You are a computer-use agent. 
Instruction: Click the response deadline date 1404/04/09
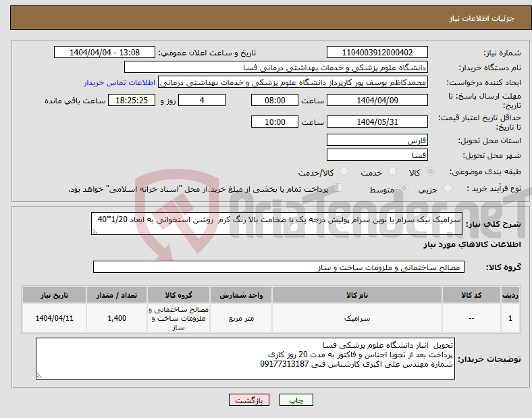(x=377, y=100)
